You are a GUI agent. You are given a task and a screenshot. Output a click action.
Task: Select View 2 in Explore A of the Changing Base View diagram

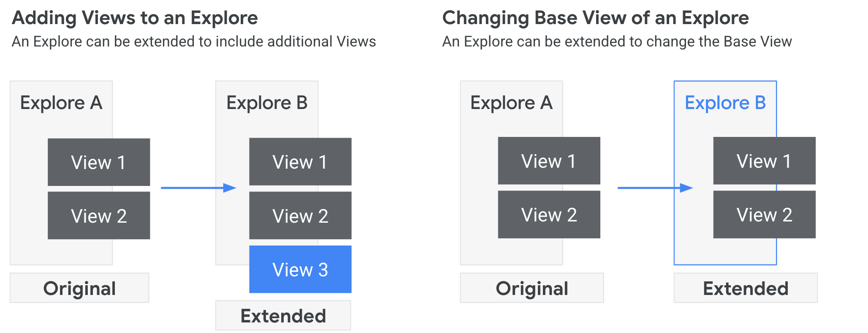point(549,215)
